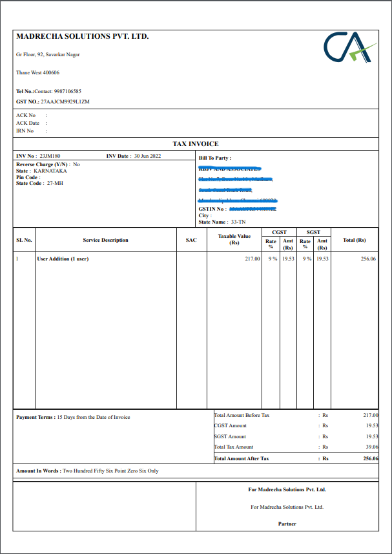Click the contact number 9987106585
Screen dimensions: 392x554
pos(67,91)
